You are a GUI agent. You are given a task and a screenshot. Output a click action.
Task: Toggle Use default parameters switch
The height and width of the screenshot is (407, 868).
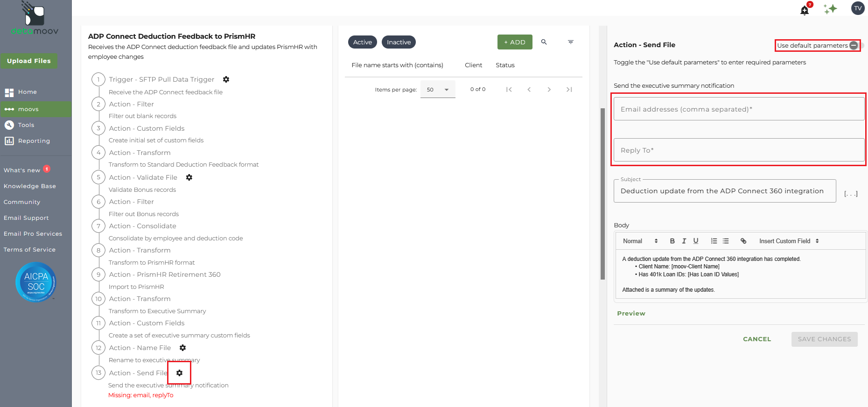click(x=856, y=45)
